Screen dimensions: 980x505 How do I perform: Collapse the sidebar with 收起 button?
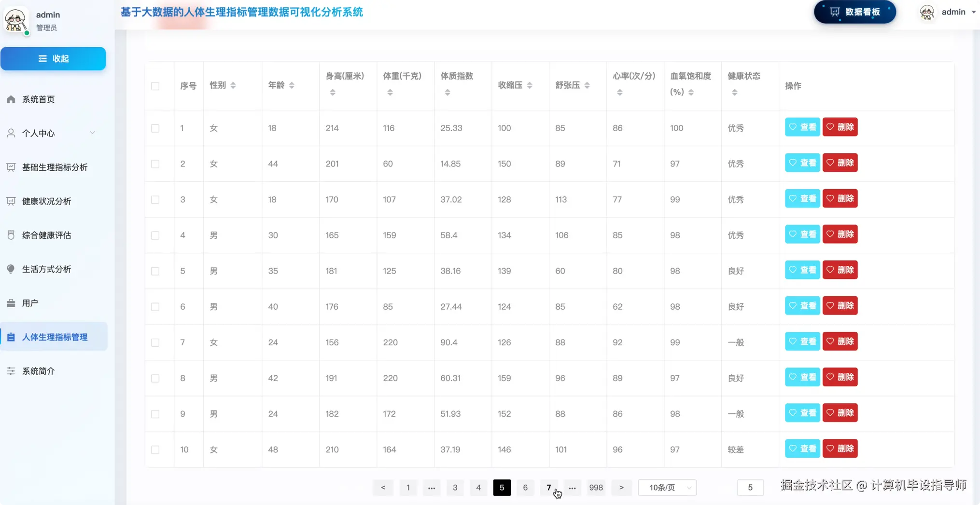tap(53, 58)
